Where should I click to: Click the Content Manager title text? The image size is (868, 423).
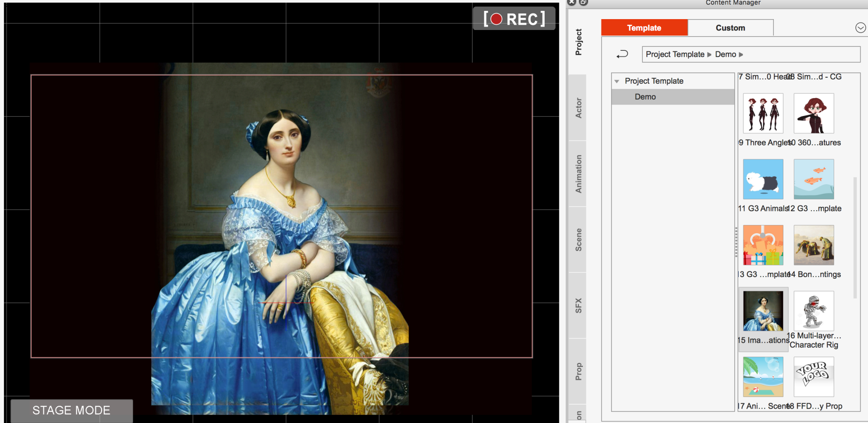coord(733,3)
